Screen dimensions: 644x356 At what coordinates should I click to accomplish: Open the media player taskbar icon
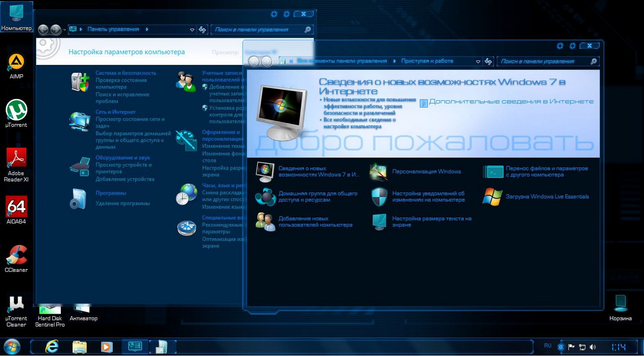107,347
